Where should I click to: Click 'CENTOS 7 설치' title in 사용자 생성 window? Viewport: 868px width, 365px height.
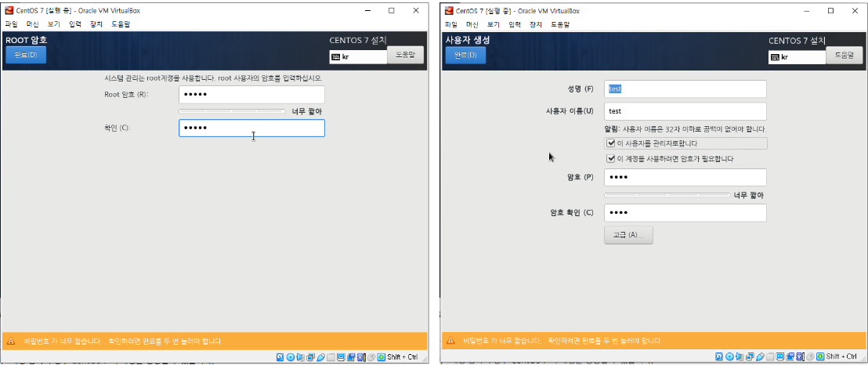(x=797, y=41)
